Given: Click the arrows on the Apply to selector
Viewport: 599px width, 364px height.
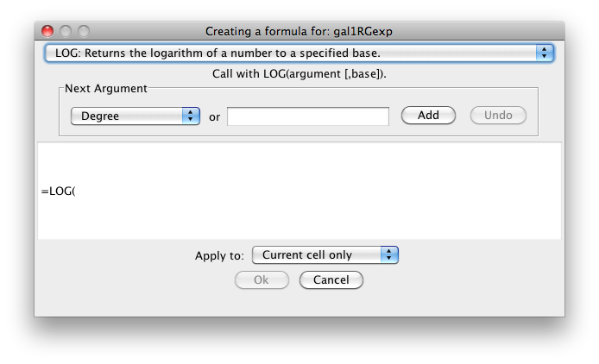Looking at the screenshot, I should (390, 254).
